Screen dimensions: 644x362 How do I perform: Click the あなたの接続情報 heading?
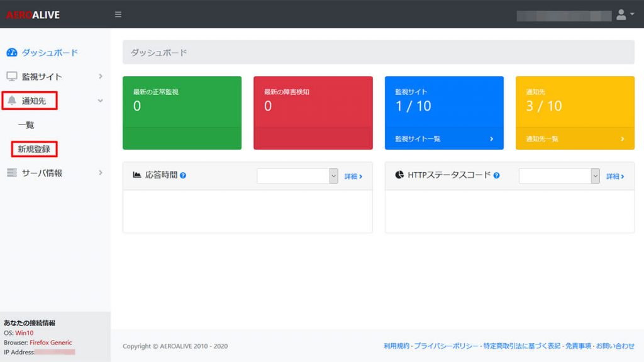coord(30,323)
